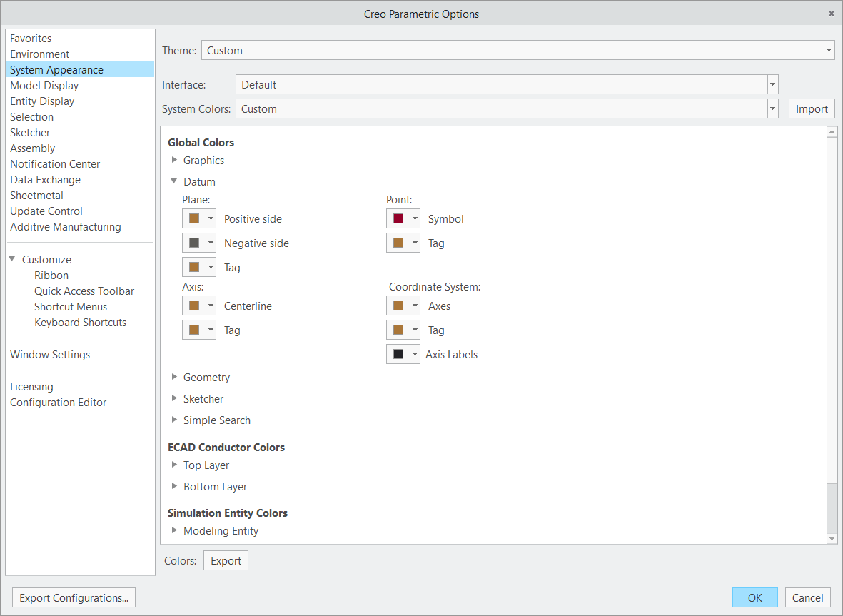843x616 pixels.
Task: Select Keyboard Shortcuts customization
Action: tap(80, 322)
